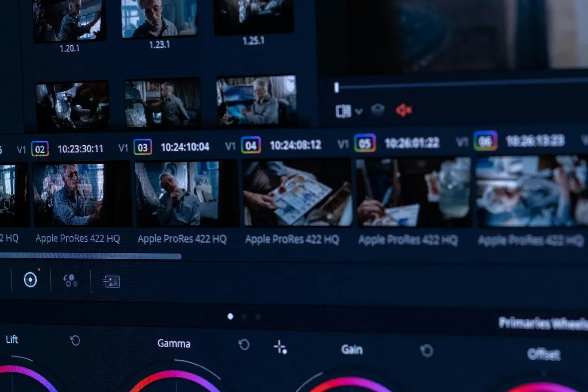Select gallery still 1.23.1 thumbnail
Image resolution: width=588 pixels, height=392 pixels.
point(159,19)
